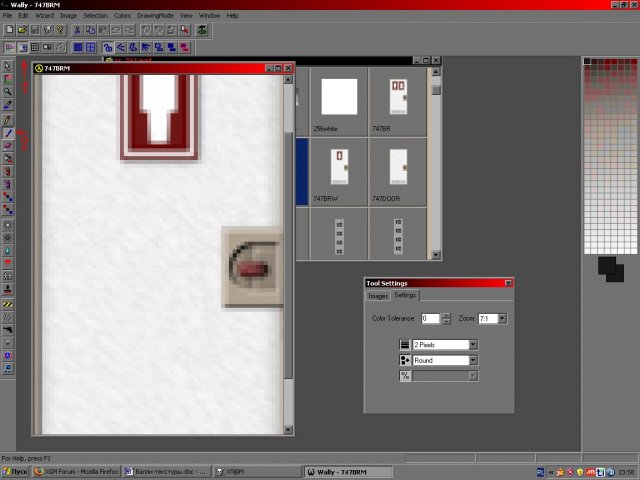The width and height of the screenshot is (640, 480).
Task: Select the red spray can tool
Action: [8, 171]
